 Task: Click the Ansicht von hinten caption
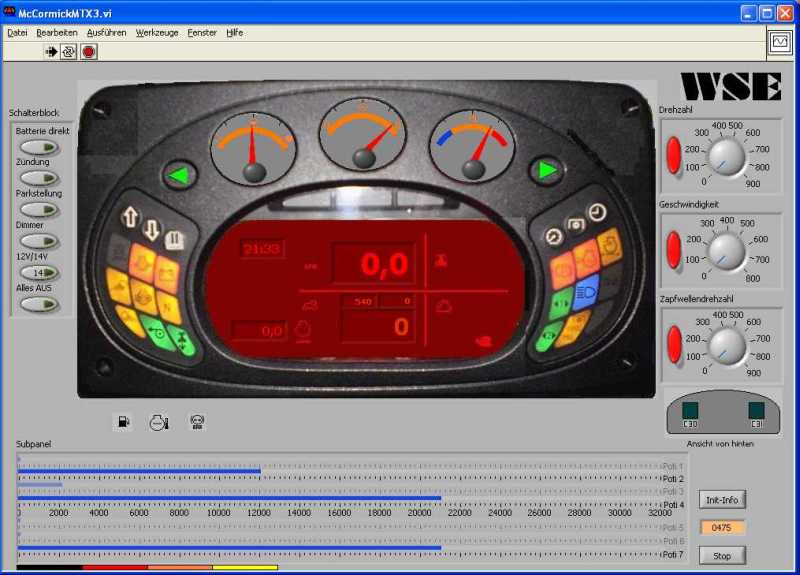pos(720,444)
